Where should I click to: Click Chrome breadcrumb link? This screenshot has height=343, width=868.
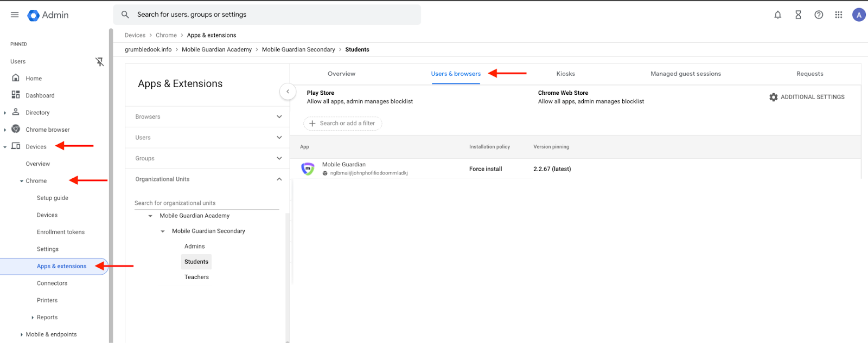[x=166, y=35]
